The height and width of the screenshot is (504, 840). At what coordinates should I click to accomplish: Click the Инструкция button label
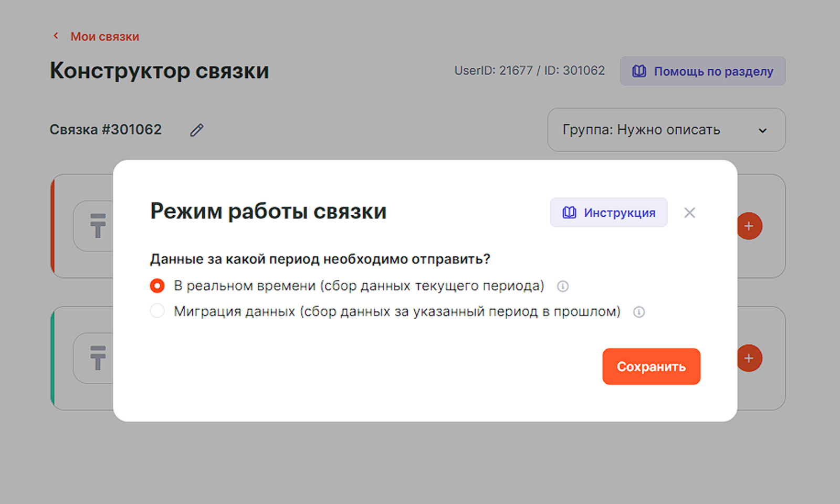click(619, 213)
